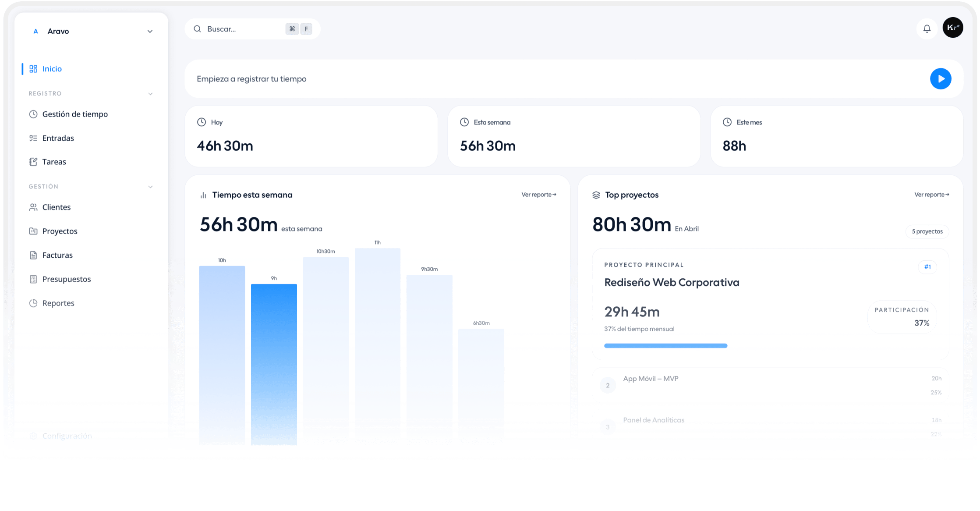
Task: Open Tareas from the sidebar
Action: [x=54, y=161]
